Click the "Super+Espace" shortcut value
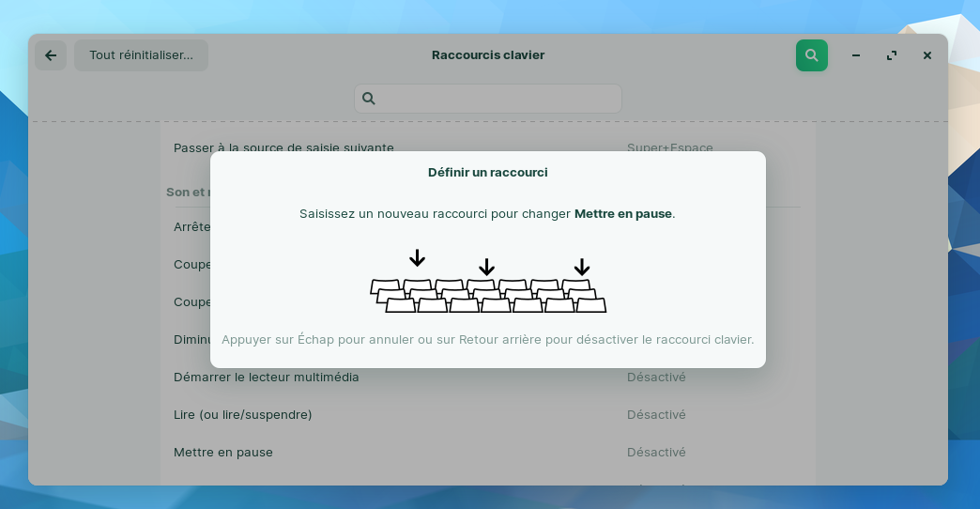This screenshot has height=509, width=980. tap(669, 147)
